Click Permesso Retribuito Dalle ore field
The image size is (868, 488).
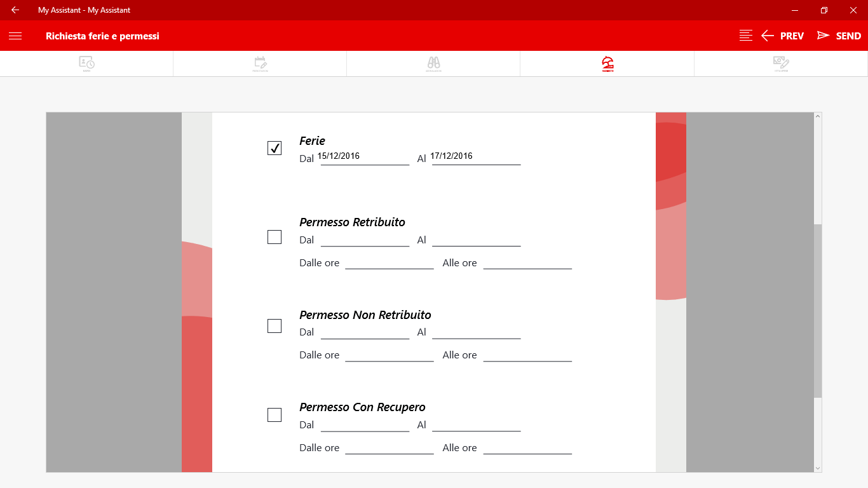390,262
